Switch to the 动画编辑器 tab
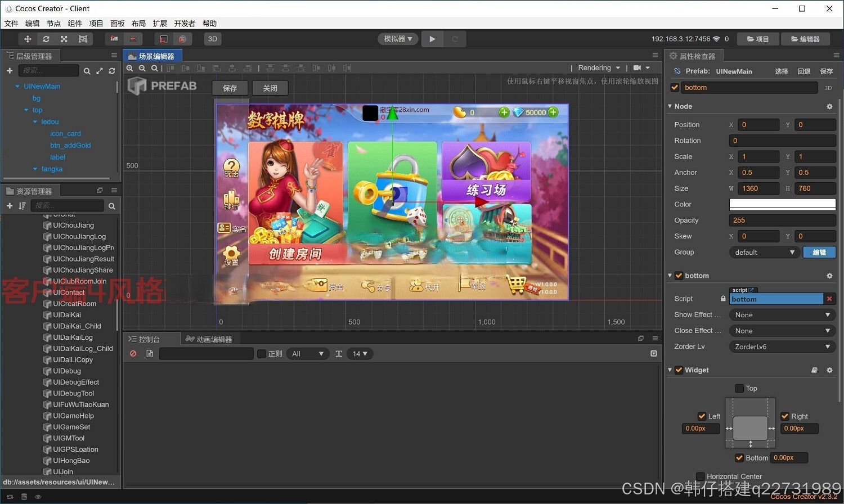The height and width of the screenshot is (504, 844). tap(209, 339)
